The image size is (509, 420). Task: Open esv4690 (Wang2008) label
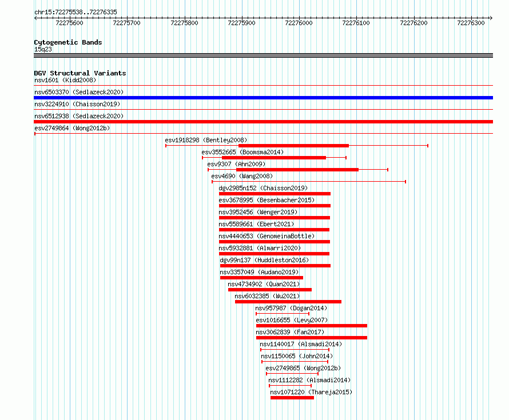(242, 176)
